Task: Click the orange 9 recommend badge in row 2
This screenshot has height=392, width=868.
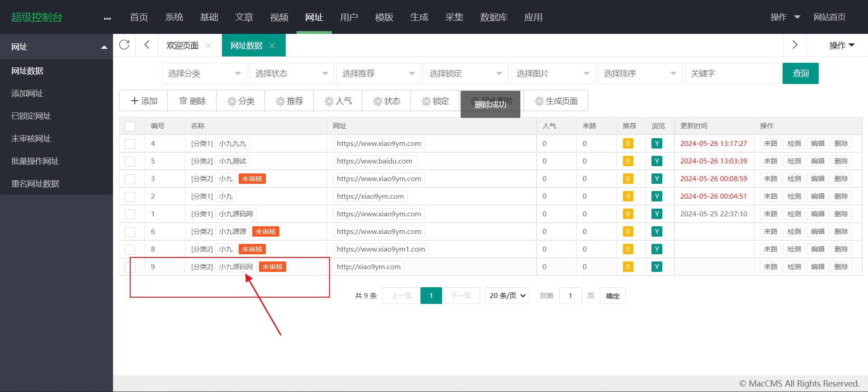Action: [x=627, y=196]
